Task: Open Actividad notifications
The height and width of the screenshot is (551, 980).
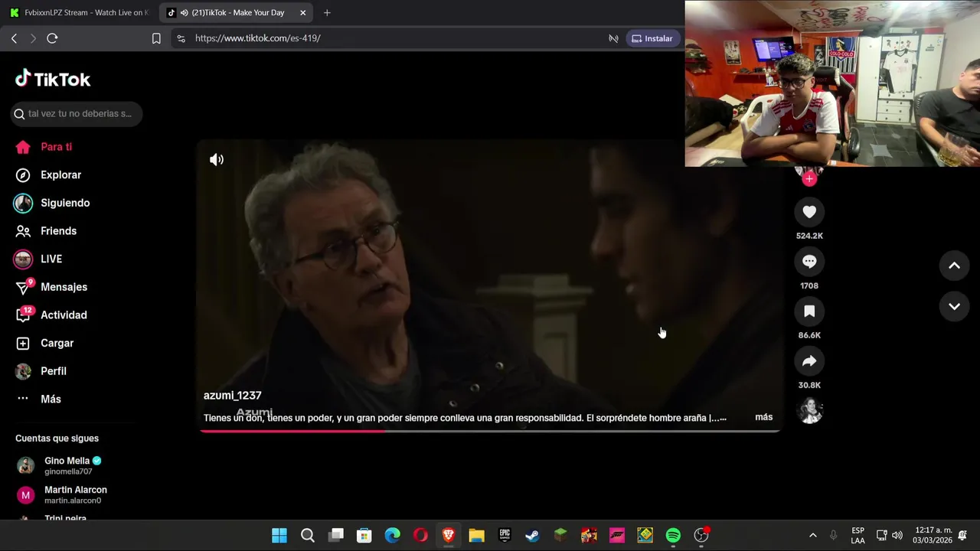Action: 51,315
